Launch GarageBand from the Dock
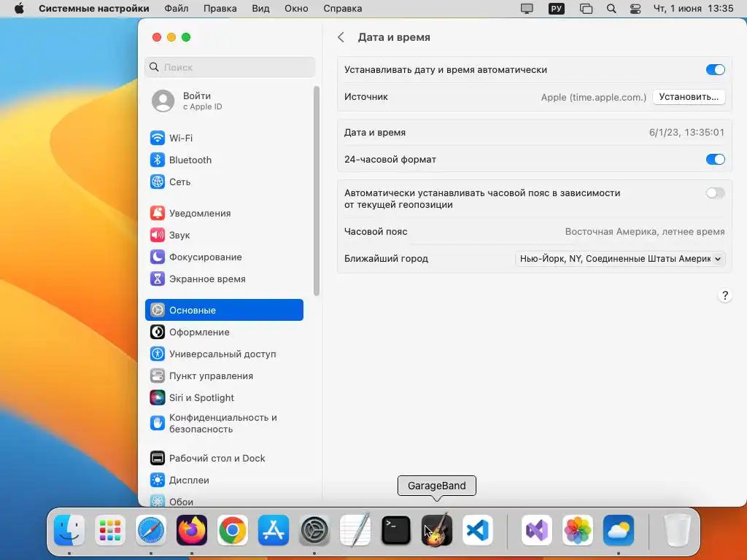This screenshot has width=747, height=560. [x=437, y=530]
